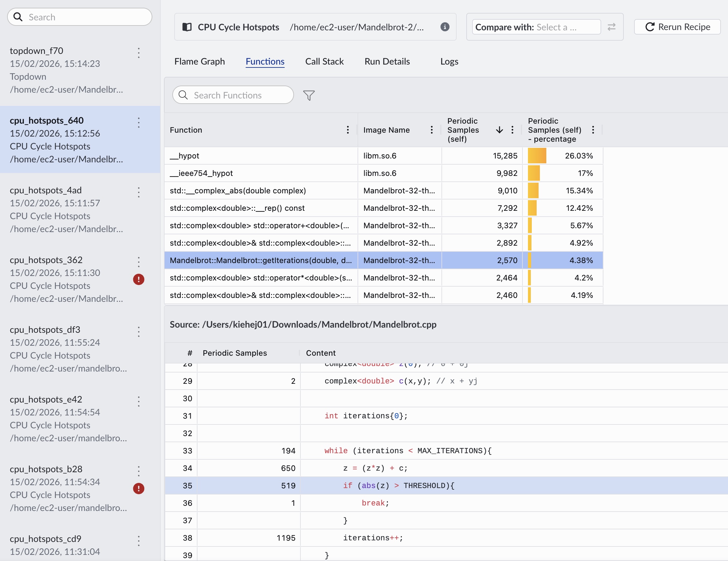Open the kebab menu for topdown_f70
Viewport: 728px width, 561px height.
(x=139, y=53)
